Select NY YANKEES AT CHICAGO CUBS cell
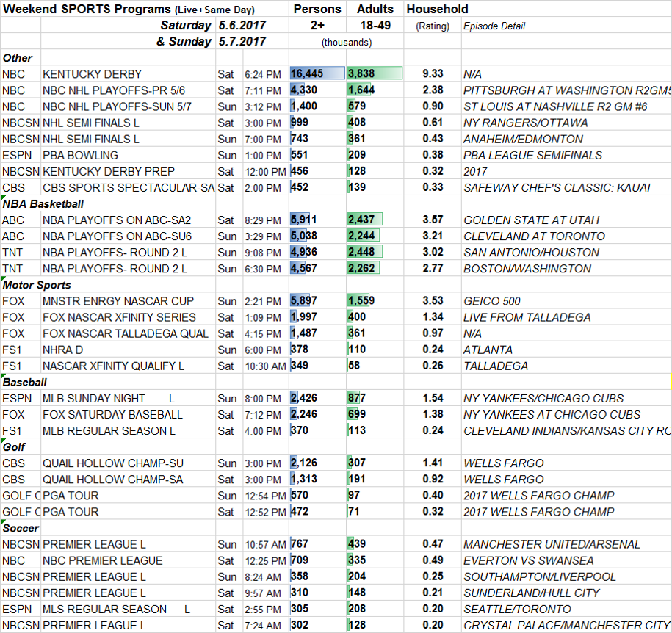 [566, 415]
